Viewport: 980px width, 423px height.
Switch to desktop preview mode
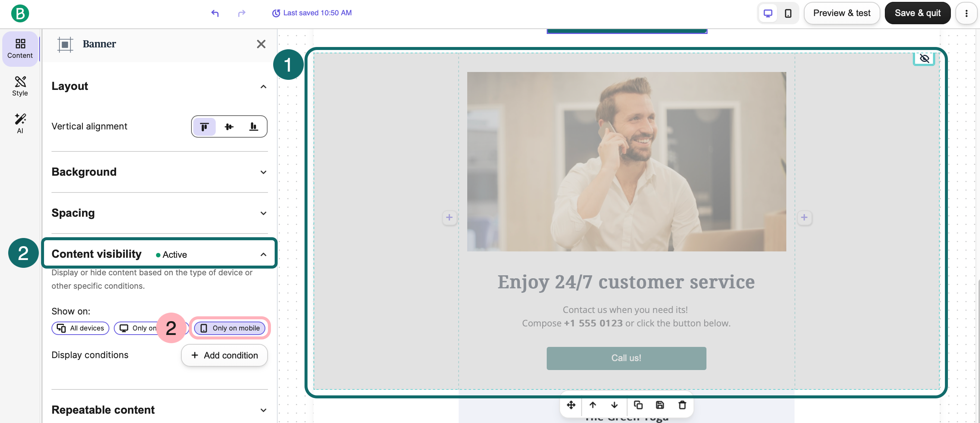768,13
